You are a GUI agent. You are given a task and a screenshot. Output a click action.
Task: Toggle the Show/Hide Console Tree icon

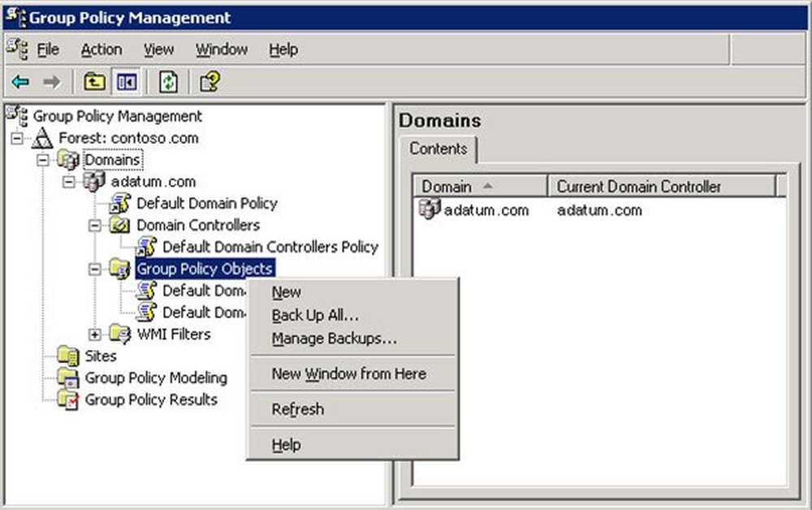127,81
